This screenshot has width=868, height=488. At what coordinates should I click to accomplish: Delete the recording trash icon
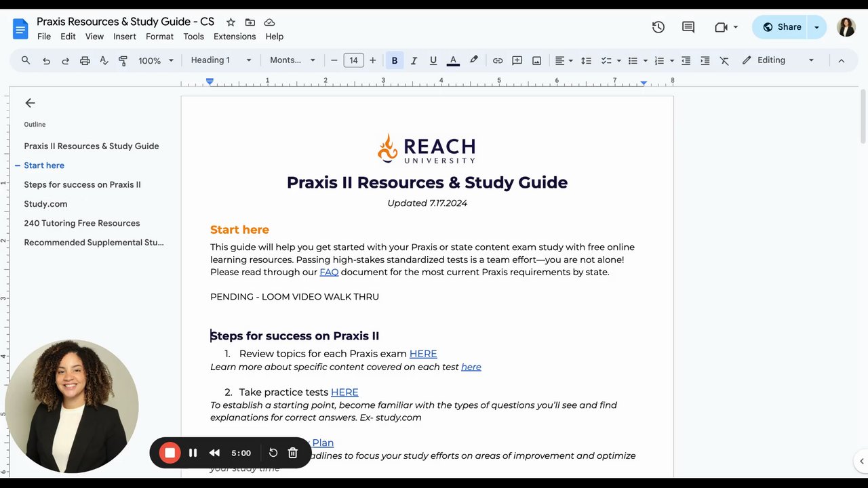click(x=293, y=453)
